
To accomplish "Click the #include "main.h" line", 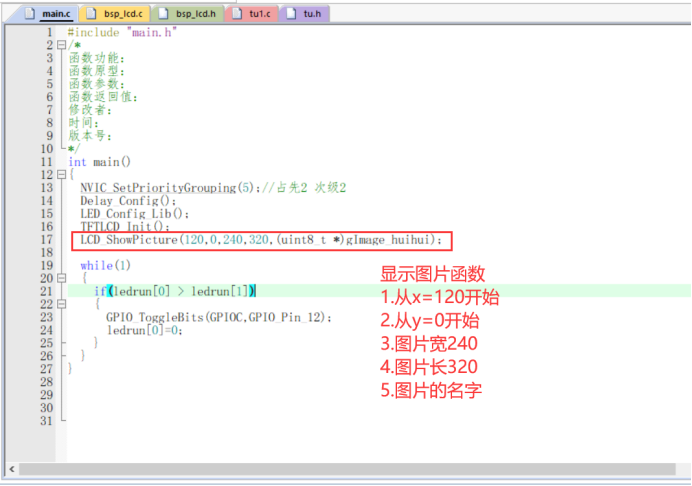I will coord(122,33).
